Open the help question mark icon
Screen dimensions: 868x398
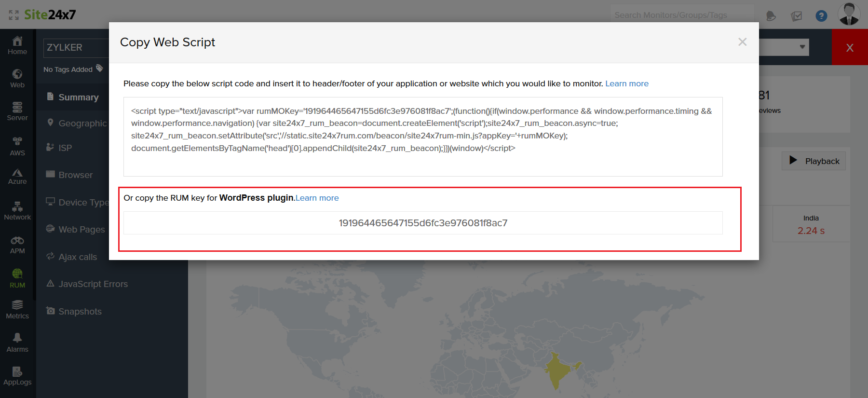click(x=821, y=16)
